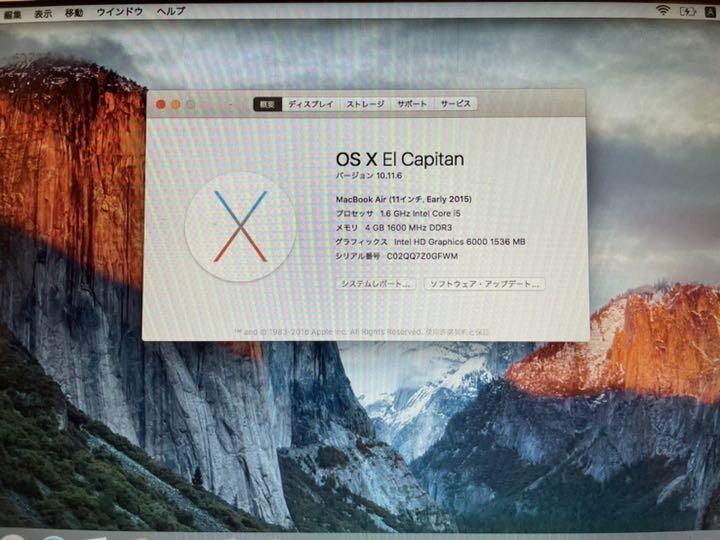Click ソフトウェア・アップデート button
Screen dimensions: 720x540
tap(484, 284)
